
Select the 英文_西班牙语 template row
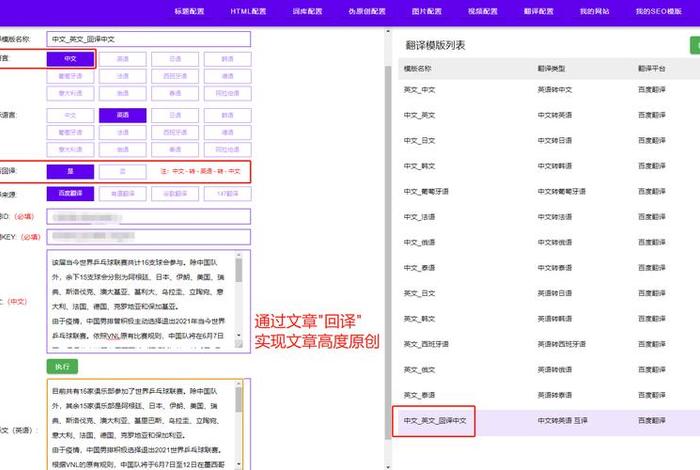549,344
